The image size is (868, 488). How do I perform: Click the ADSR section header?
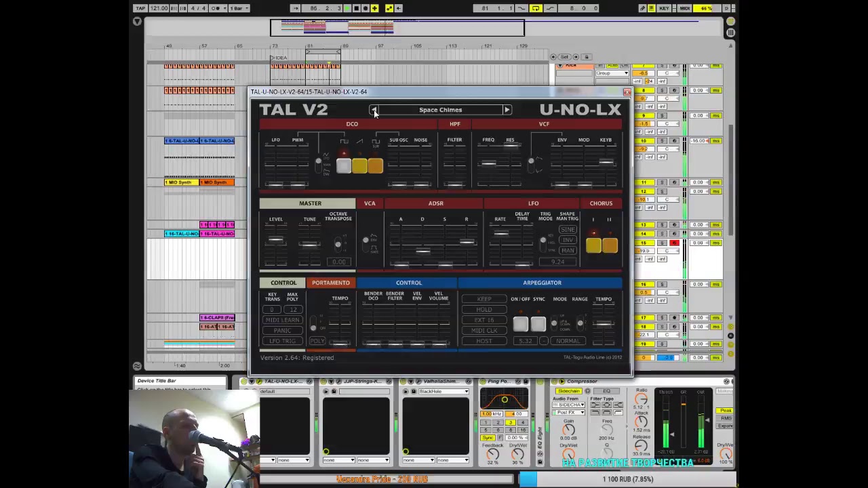click(x=435, y=203)
